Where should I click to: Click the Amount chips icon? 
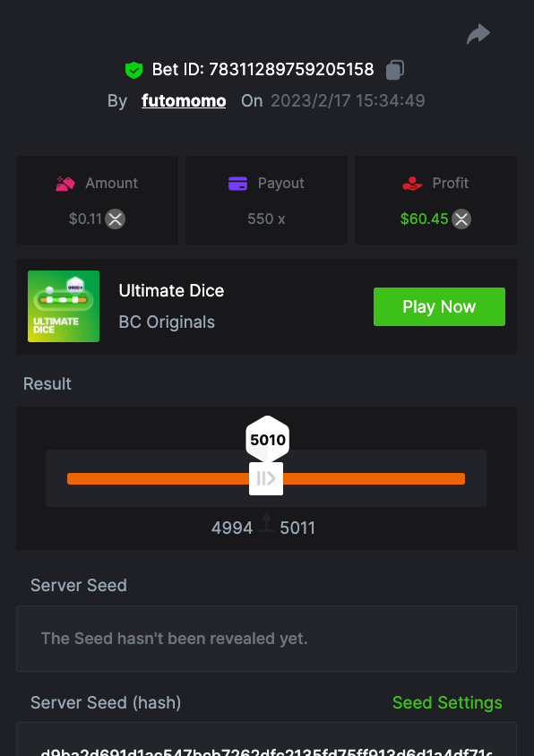pos(65,184)
